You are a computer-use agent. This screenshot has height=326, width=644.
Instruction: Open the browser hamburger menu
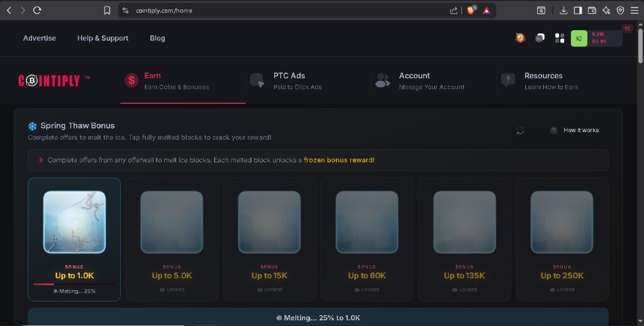click(634, 10)
